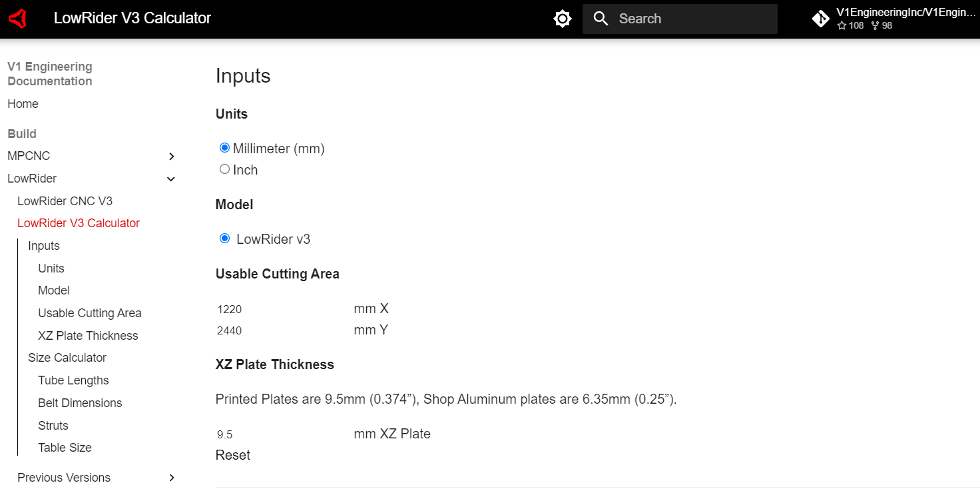Open the GitHub repository icon
Viewport: 980px width, 499px height.
click(x=820, y=19)
